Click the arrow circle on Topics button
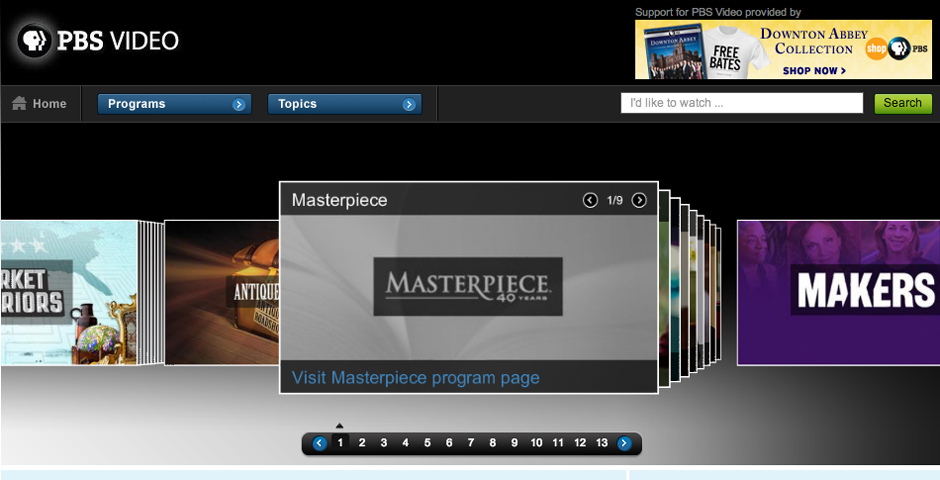Image resolution: width=940 pixels, height=480 pixels. (x=409, y=105)
